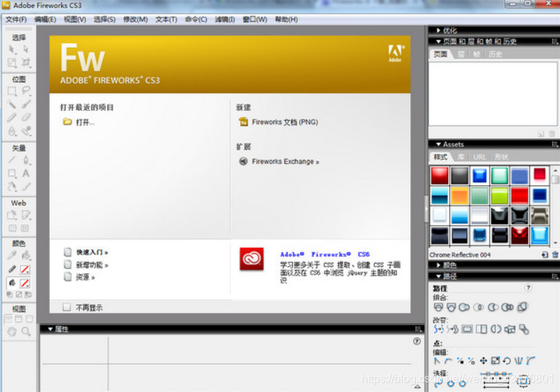Select the Lasso tool
560x392 pixels.
pyautogui.click(x=26, y=91)
